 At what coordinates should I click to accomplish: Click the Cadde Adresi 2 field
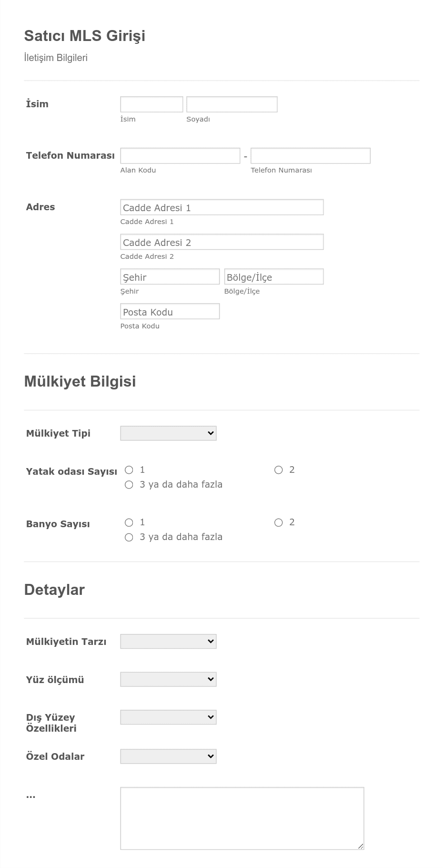click(222, 242)
